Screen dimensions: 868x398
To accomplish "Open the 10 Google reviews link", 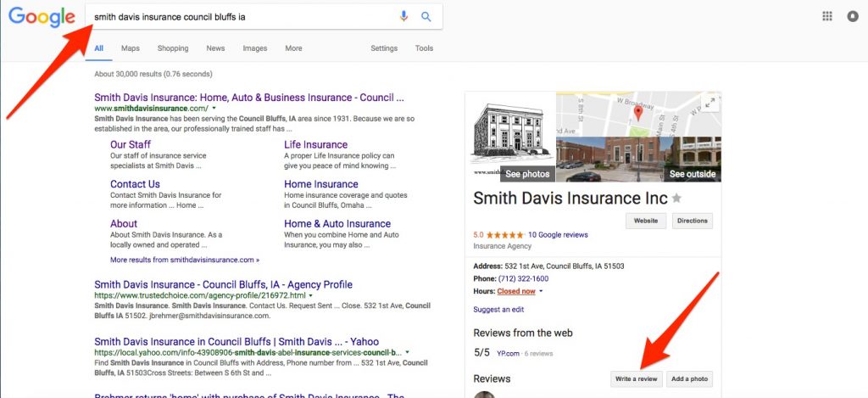I will pos(558,235).
